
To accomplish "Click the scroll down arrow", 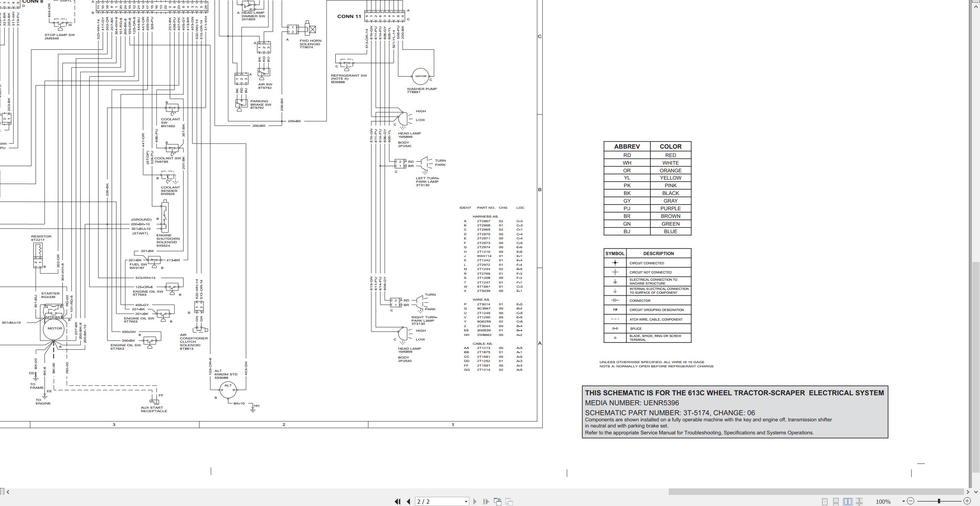I will pos(977,492).
